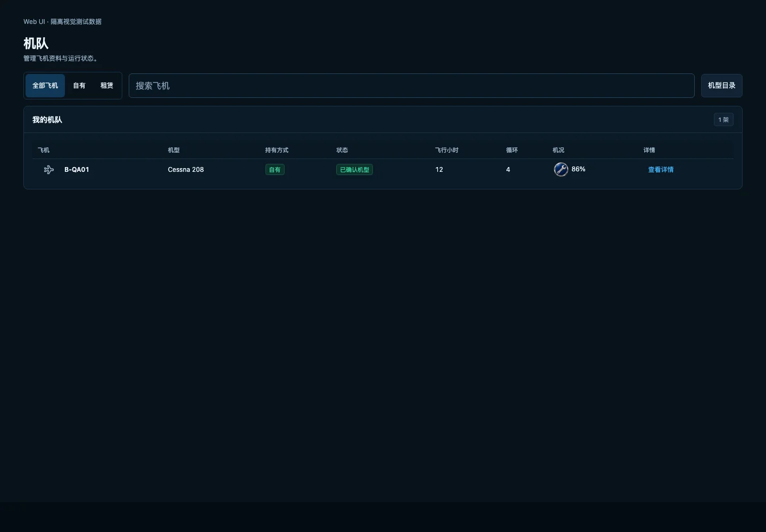The image size is (766, 532).
Task: Click the Cessna 208 model cell
Action: coord(186,170)
